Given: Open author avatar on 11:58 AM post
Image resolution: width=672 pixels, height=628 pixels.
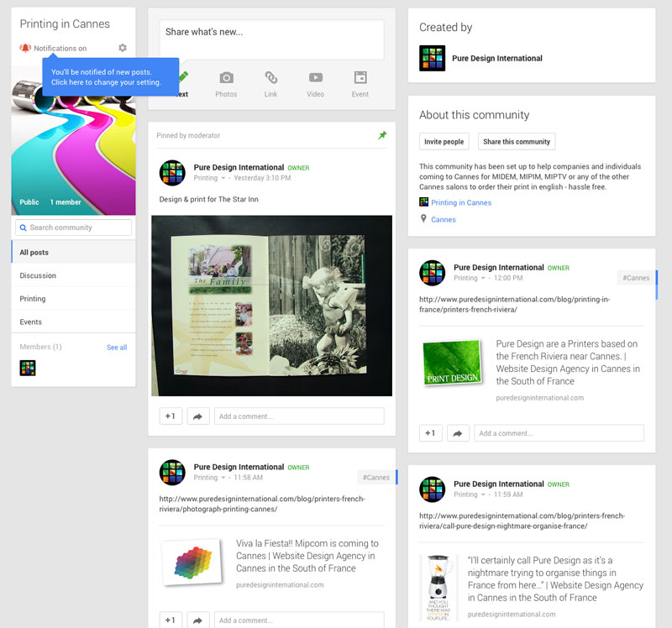Looking at the screenshot, I should [172, 472].
